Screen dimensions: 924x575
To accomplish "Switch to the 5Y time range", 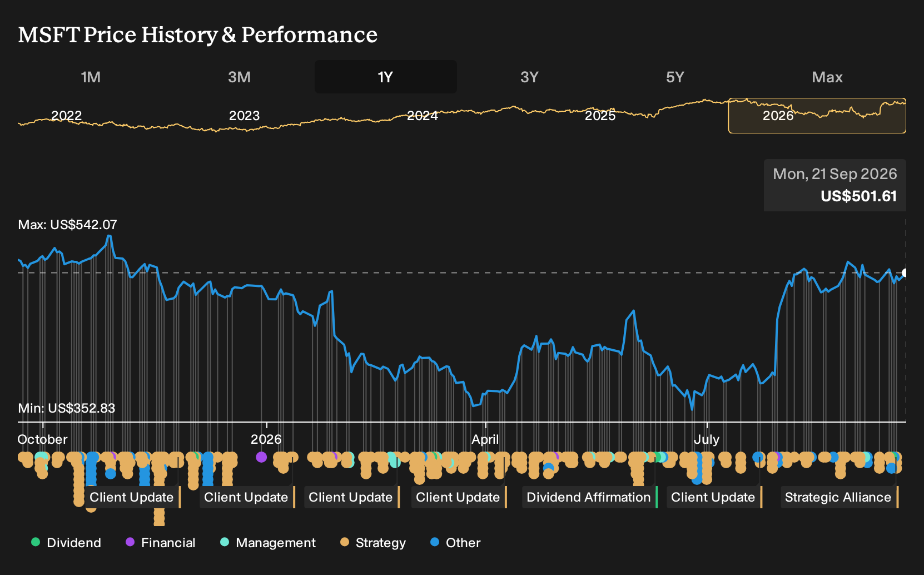I will tap(675, 77).
